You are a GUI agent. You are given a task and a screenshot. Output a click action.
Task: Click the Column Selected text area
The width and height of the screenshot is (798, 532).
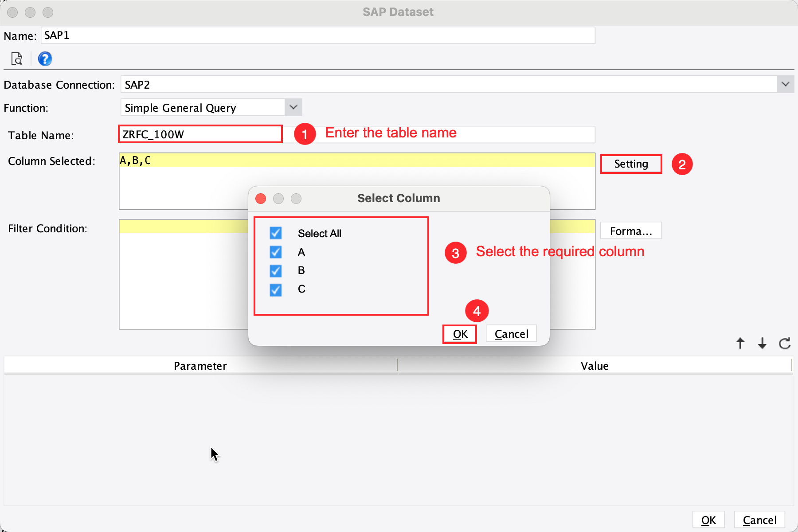(357, 181)
